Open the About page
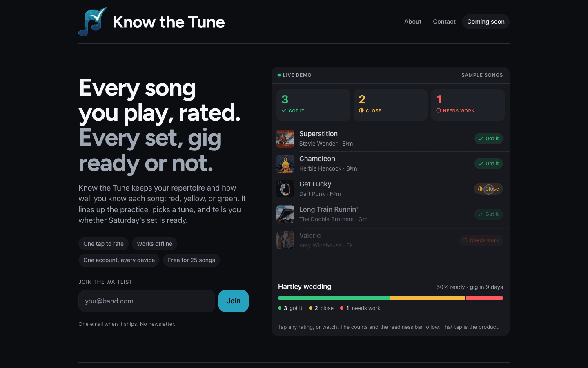The image size is (588, 368). point(413,22)
